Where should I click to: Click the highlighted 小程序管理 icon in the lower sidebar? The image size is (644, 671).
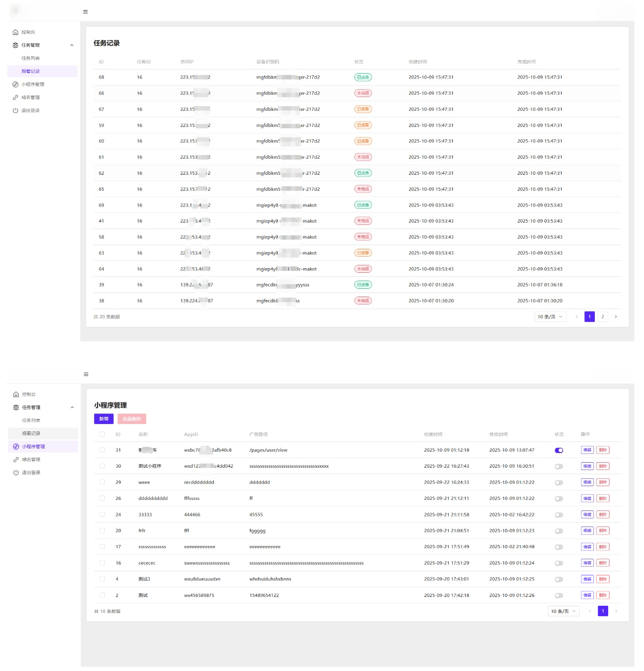(16, 447)
